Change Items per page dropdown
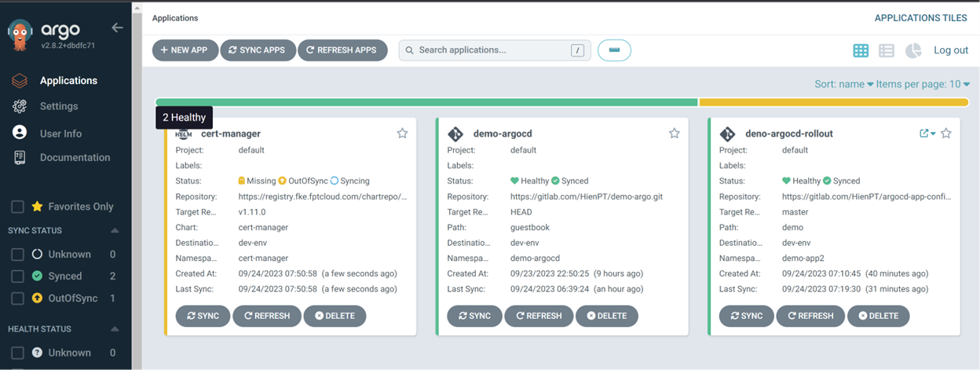Screen dimensions: 980x370 (x=923, y=84)
